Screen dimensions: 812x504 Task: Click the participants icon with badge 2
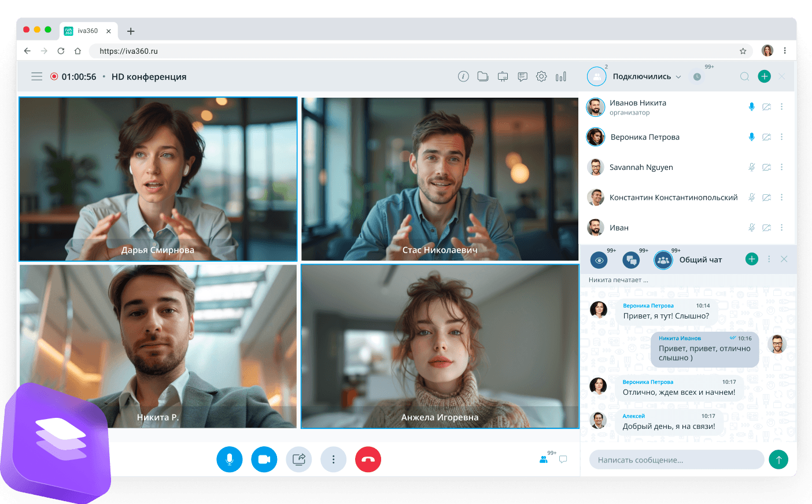click(x=596, y=76)
